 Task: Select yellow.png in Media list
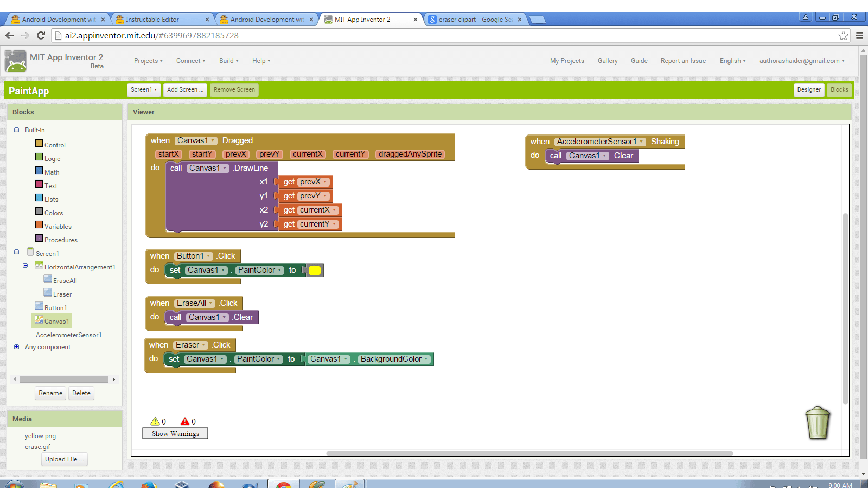click(x=40, y=436)
